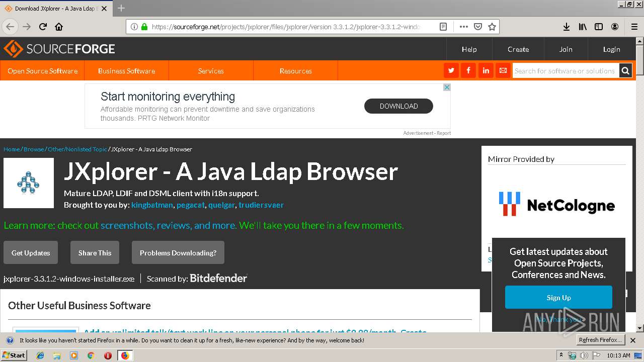Bookmark this page with the star icon

click(492, 27)
